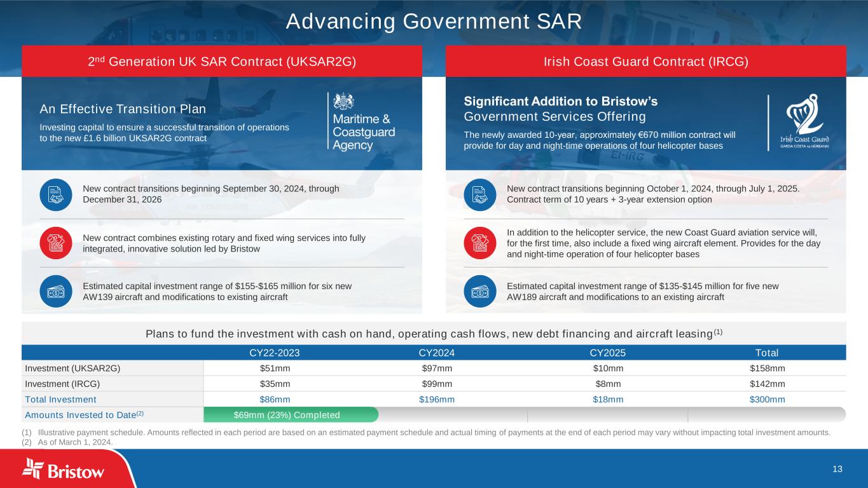Select the 2nd Generation UK SAR Contract header
This screenshot has height=488, width=868.
click(222, 61)
